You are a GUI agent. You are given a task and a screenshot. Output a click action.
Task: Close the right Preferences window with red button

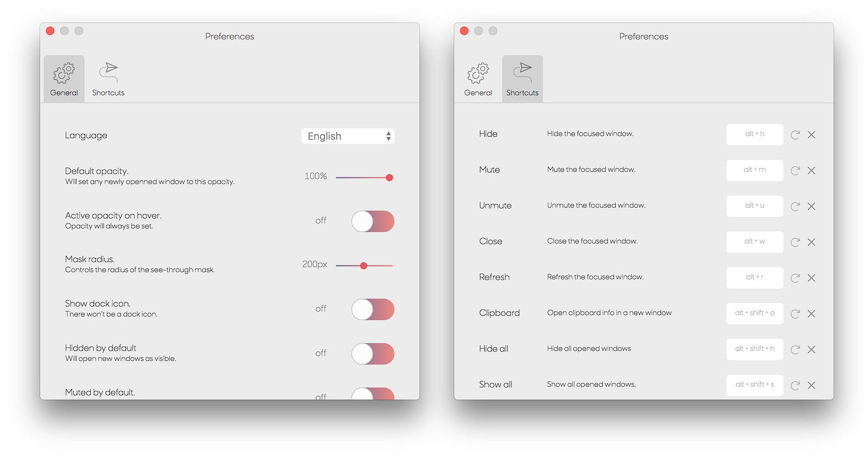[464, 31]
